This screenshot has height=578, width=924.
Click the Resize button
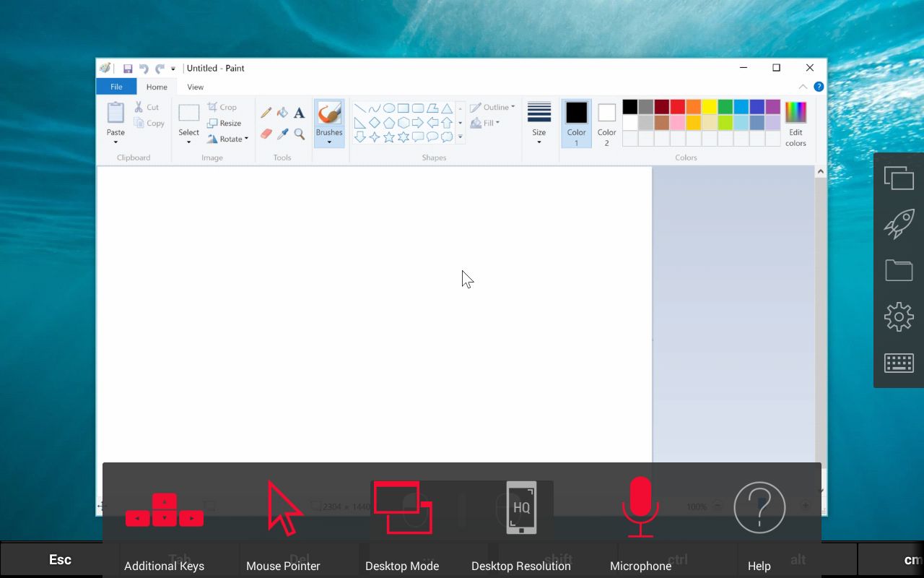[x=225, y=123]
